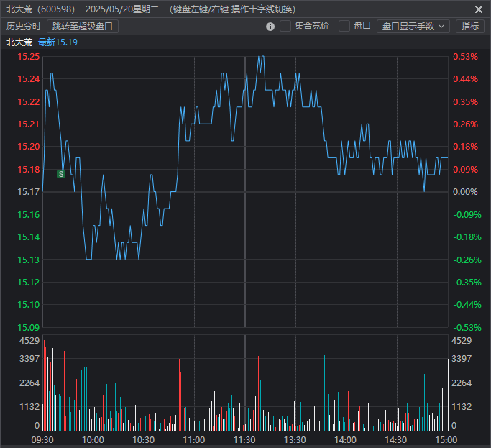Click the red 0.53% percentage label
The width and height of the screenshot is (491, 448).
pos(466,57)
